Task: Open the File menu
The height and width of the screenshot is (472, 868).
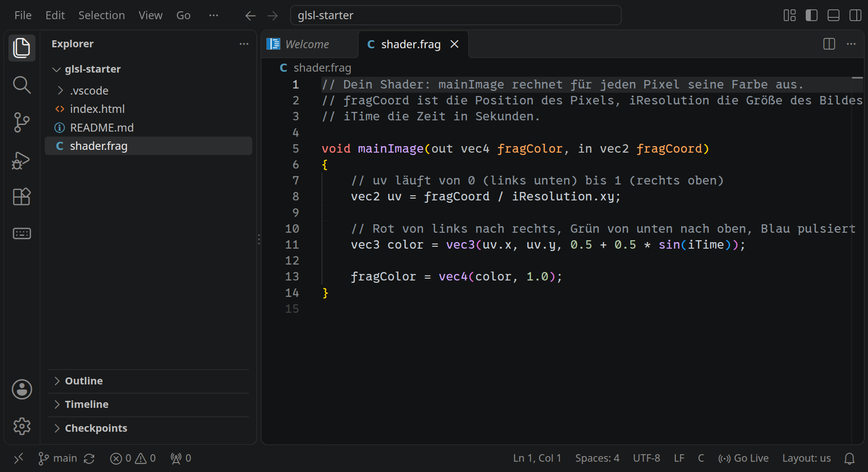Action: click(23, 15)
